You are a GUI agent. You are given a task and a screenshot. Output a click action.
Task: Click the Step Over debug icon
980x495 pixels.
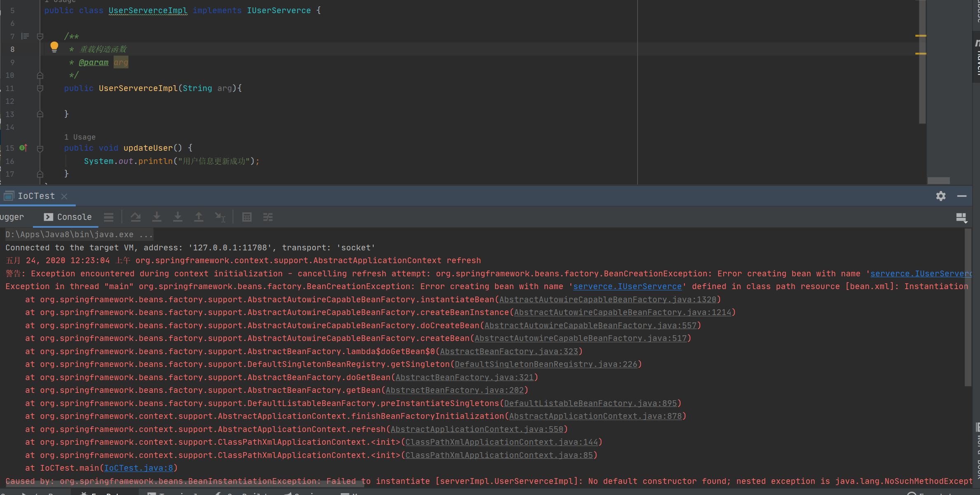[135, 217]
